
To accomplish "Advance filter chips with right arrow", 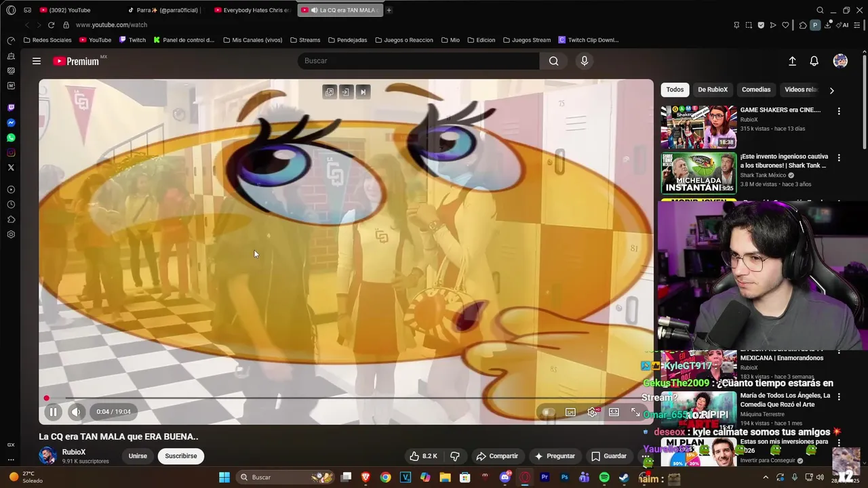I will [832, 90].
